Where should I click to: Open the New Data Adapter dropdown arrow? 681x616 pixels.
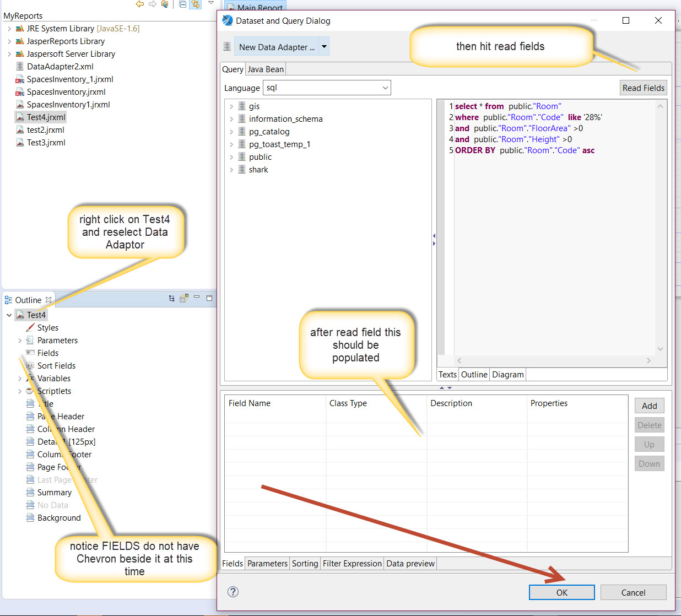(x=325, y=47)
